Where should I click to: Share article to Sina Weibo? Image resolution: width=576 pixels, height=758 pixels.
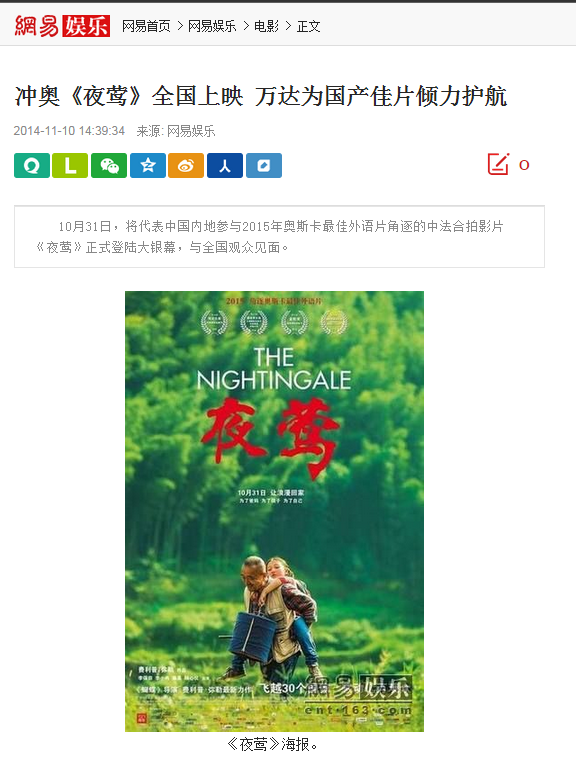point(186,165)
